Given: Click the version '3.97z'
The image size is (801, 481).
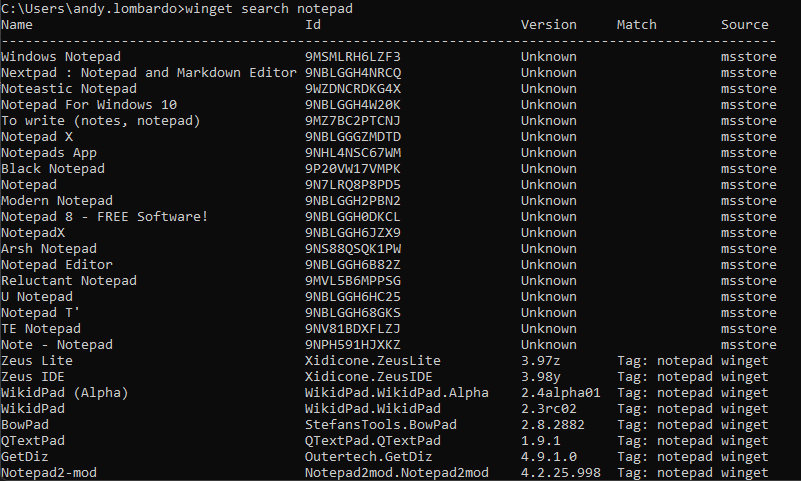Looking at the screenshot, I should click(x=540, y=361).
